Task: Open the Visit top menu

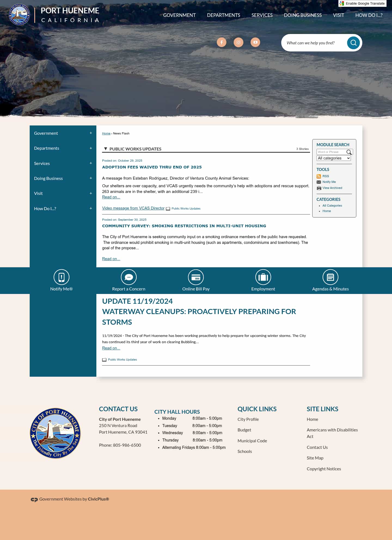Action: [338, 15]
